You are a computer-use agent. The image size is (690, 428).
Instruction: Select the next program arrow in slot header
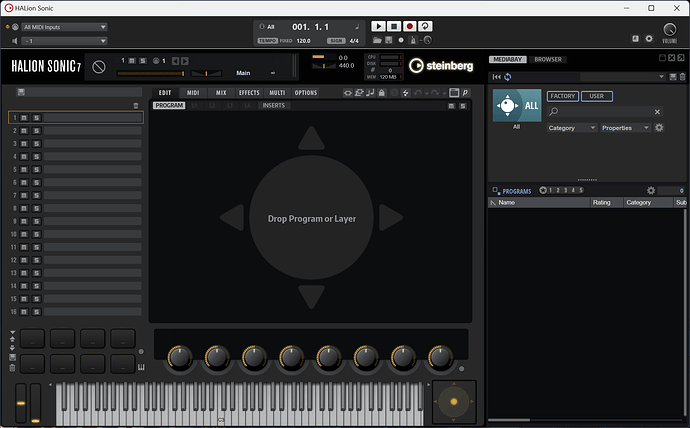185,61
